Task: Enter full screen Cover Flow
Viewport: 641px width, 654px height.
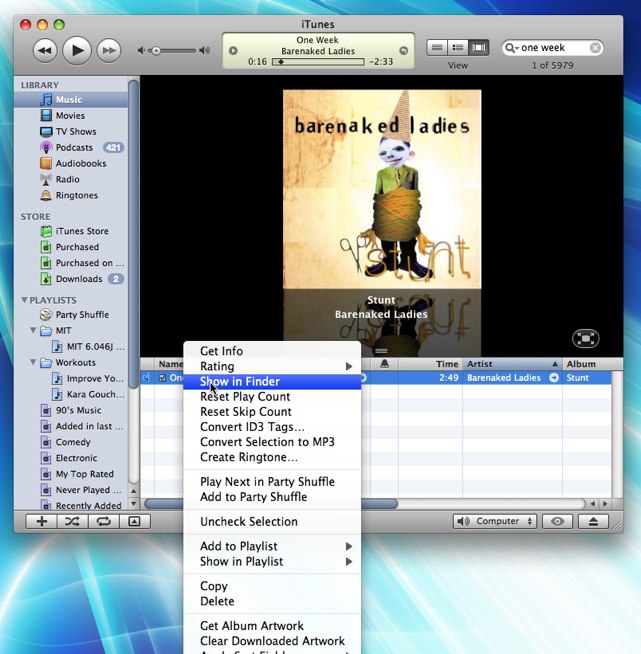Action: pos(586,339)
